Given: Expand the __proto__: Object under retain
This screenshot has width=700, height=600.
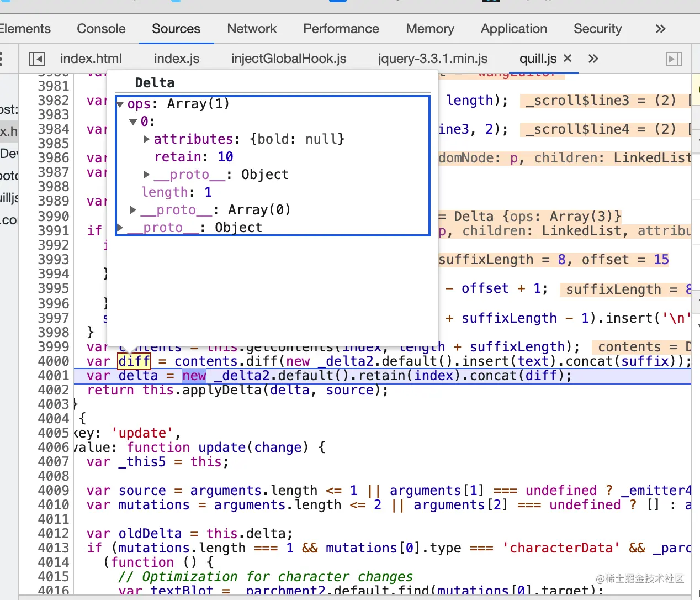Looking at the screenshot, I should point(146,175).
